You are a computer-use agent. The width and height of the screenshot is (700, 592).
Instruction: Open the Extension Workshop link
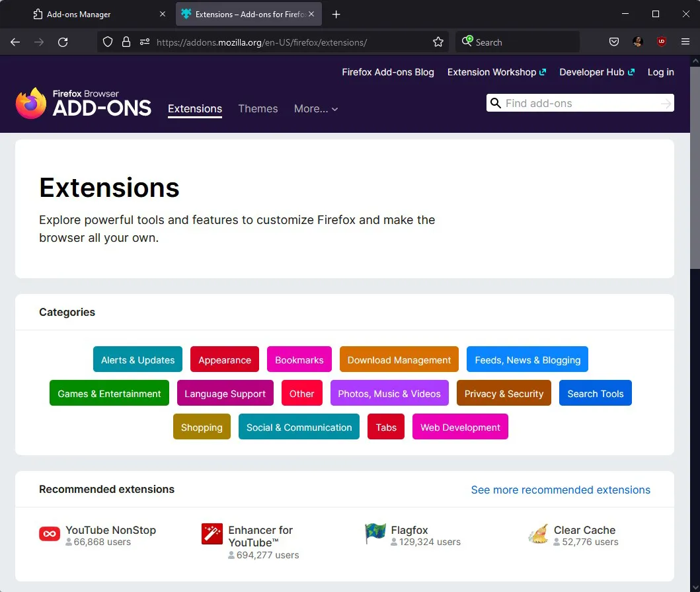(496, 72)
